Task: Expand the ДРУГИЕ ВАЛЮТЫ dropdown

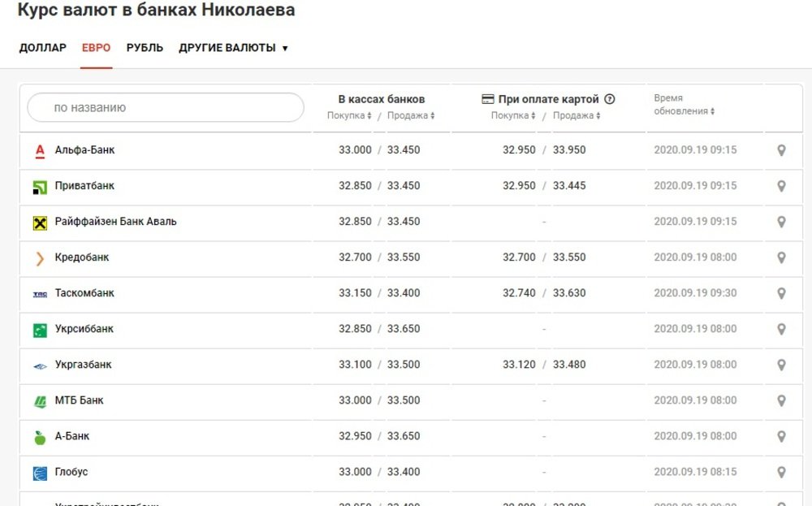Action: coord(233,48)
